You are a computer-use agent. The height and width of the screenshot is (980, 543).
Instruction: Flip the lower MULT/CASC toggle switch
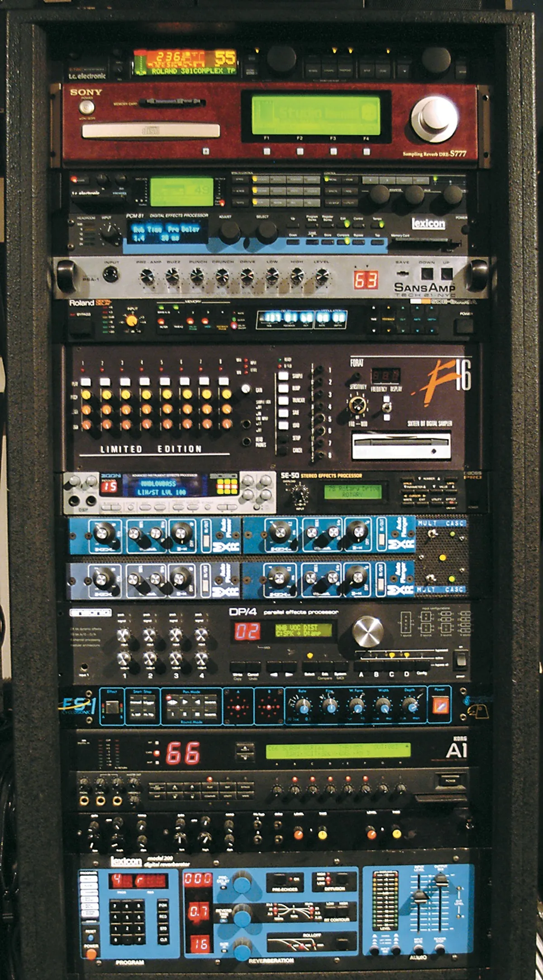click(431, 579)
